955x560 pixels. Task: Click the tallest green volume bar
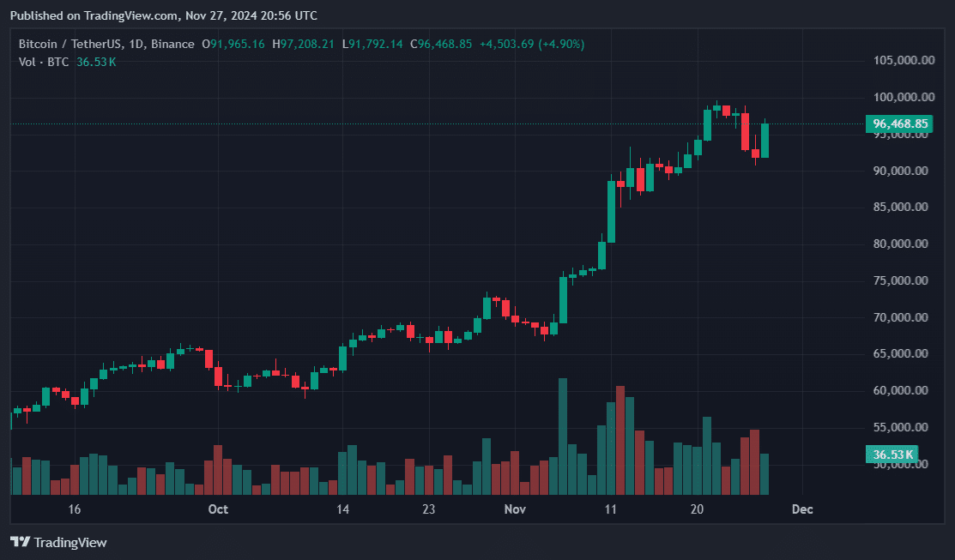pos(563,437)
